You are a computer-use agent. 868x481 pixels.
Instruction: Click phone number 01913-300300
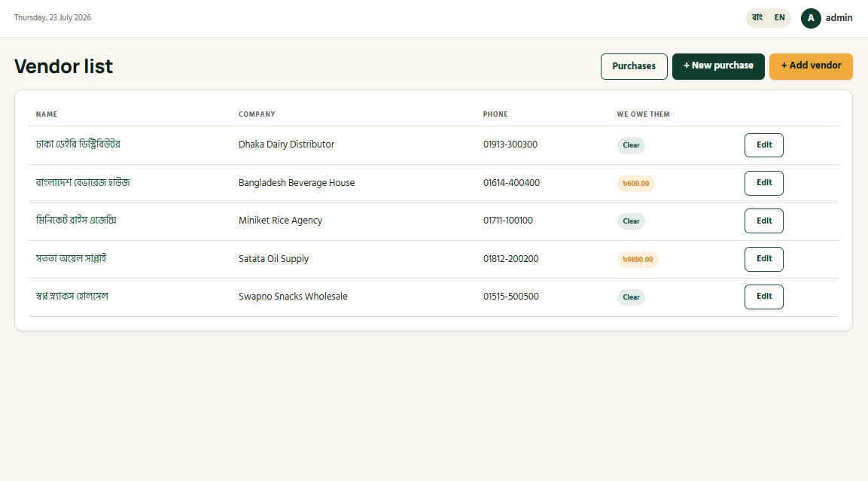point(510,145)
